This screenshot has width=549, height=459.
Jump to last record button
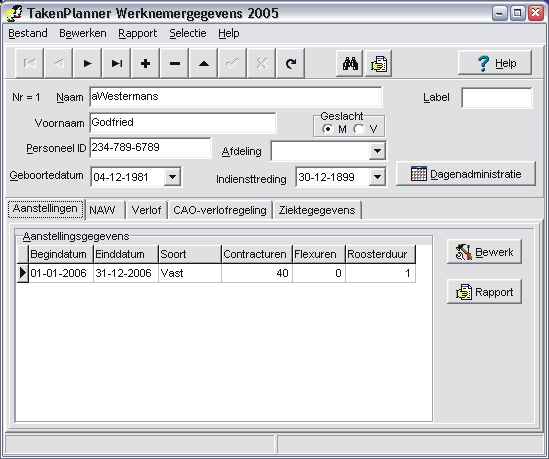(116, 63)
